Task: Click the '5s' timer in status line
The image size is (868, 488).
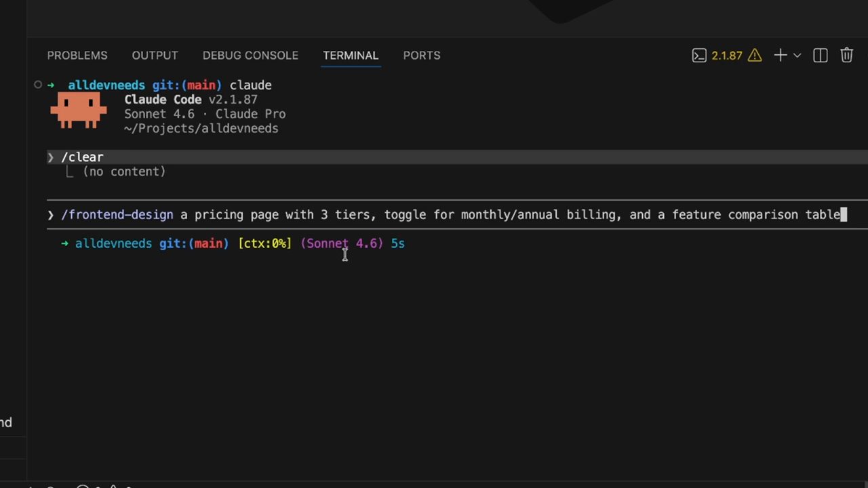Action: 397,243
